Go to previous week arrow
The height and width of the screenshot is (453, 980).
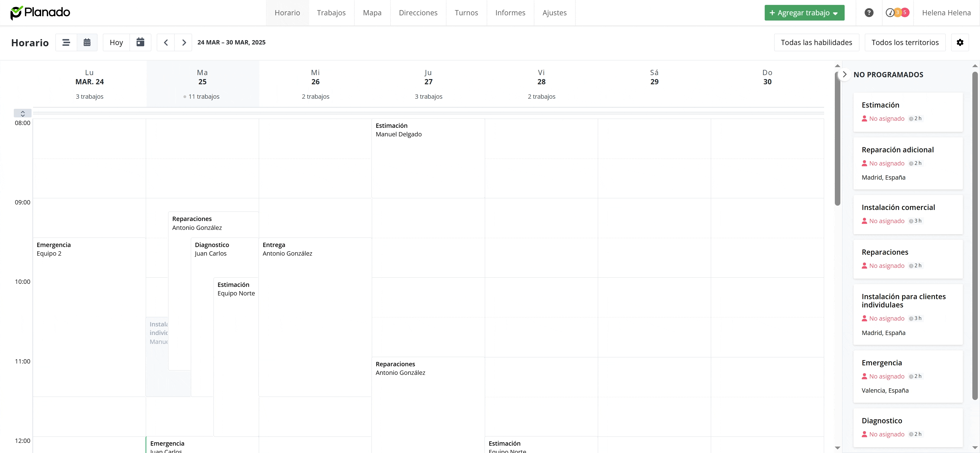(166, 42)
